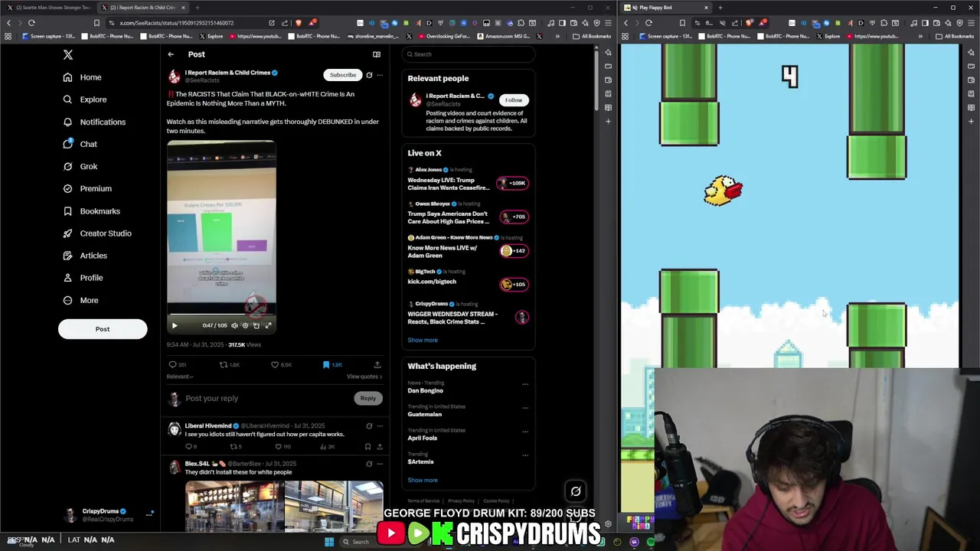Open Premium in the X sidebar
The width and height of the screenshot is (980, 551).
(87, 188)
